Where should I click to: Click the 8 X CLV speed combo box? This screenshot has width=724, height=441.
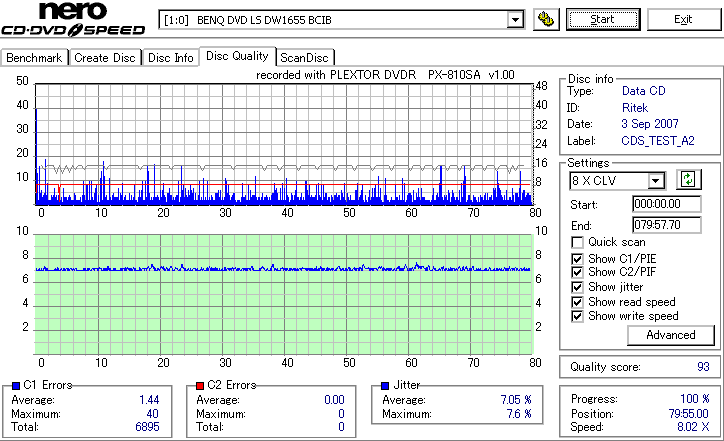coord(617,181)
